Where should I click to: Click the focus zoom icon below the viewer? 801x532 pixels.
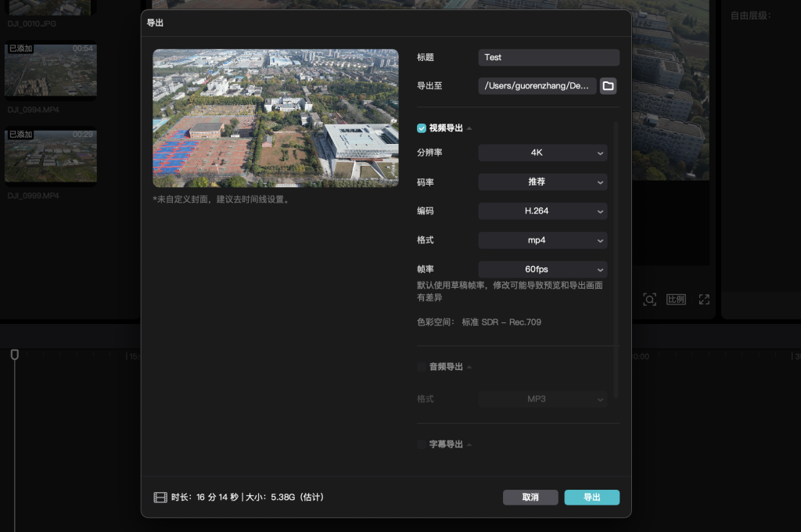(x=649, y=299)
